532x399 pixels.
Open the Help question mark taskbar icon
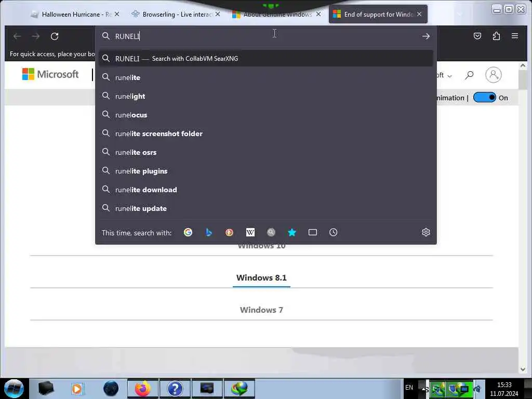175,389
